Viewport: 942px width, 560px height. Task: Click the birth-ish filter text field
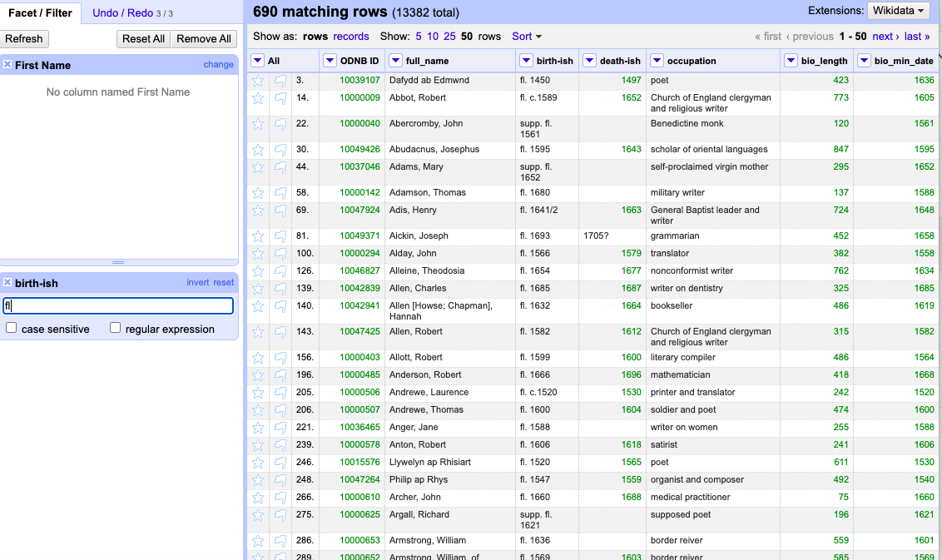click(118, 306)
